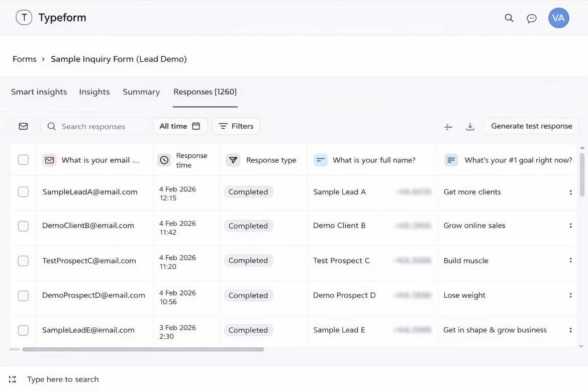Click Generate test response button
Image resolution: width=588 pixels, height=392 pixels.
click(x=531, y=126)
